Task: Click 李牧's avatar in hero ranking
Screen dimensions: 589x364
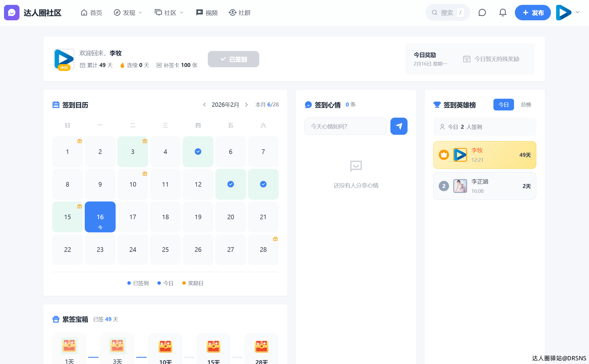Action: tap(460, 155)
